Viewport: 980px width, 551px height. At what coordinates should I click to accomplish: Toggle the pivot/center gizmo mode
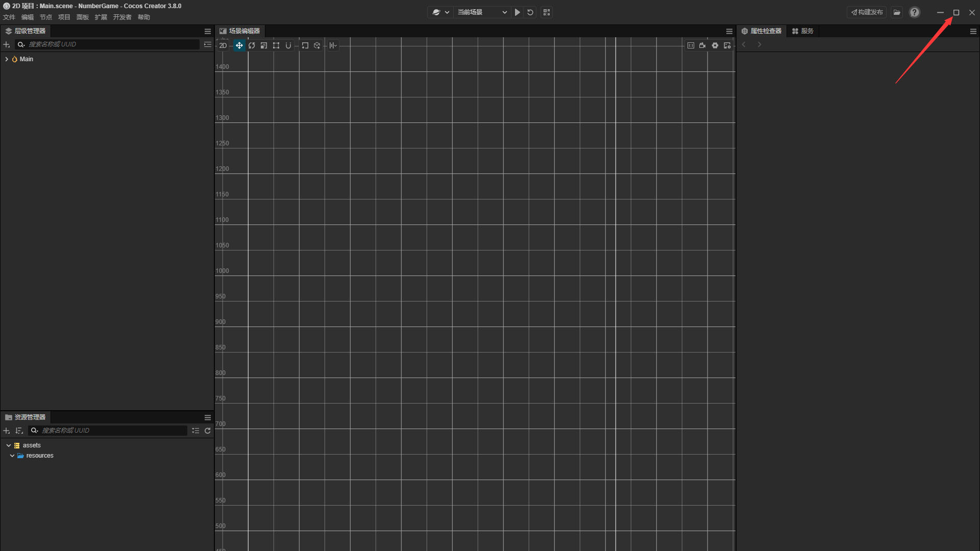click(x=305, y=45)
